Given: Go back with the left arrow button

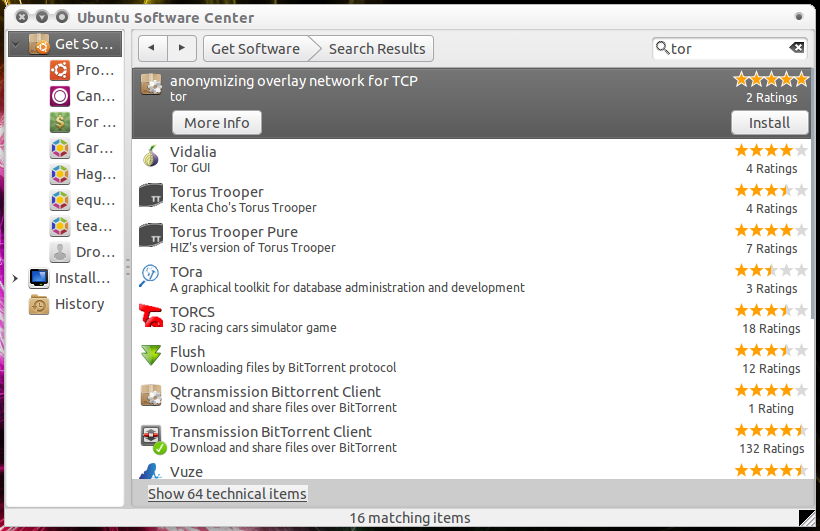Looking at the screenshot, I should [x=152, y=49].
